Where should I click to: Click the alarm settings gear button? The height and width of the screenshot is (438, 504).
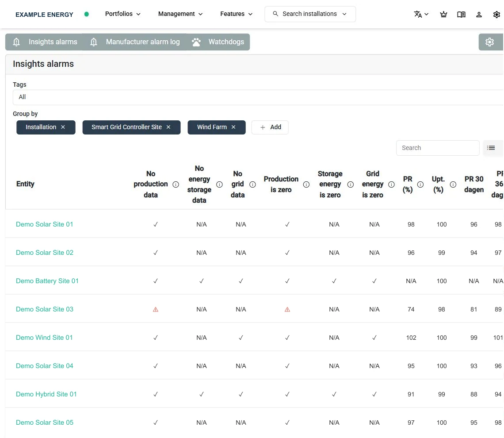(x=489, y=42)
